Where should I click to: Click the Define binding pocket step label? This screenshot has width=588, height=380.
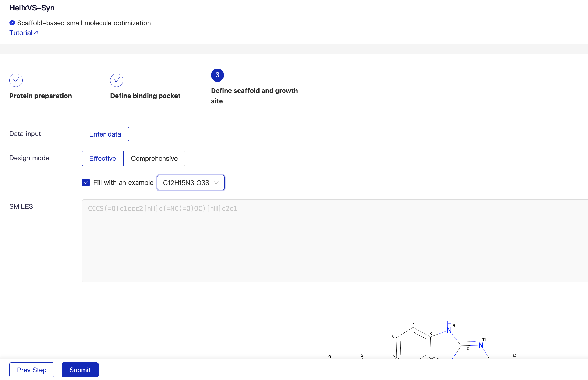[x=145, y=96]
